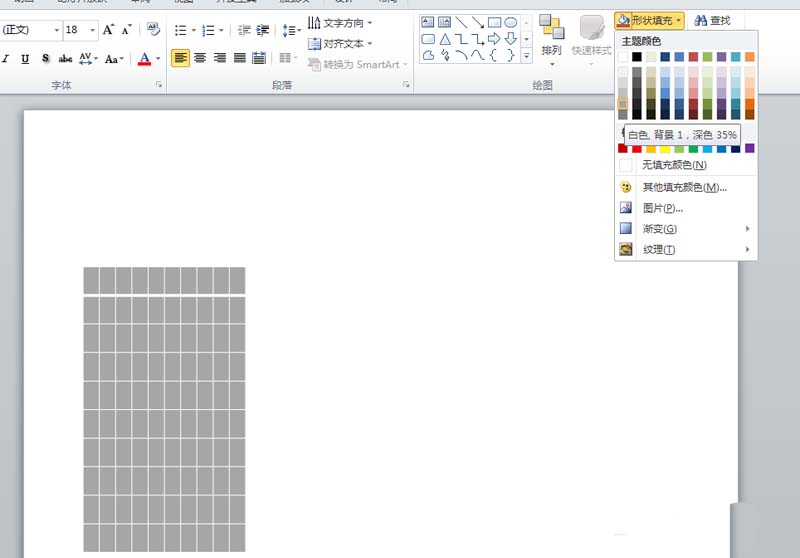
Task: Open 纹理 Texture submenu
Action: pyautogui.click(x=686, y=249)
